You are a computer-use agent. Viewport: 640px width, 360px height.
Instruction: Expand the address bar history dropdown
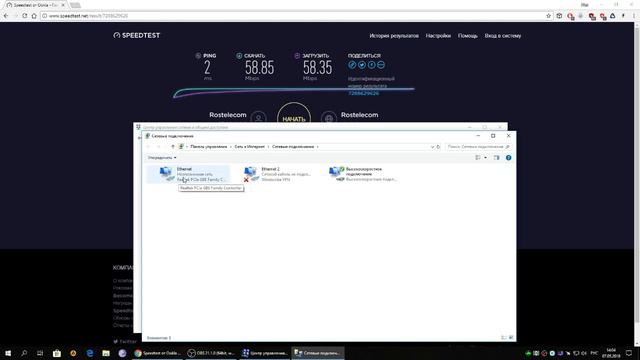coord(432,147)
